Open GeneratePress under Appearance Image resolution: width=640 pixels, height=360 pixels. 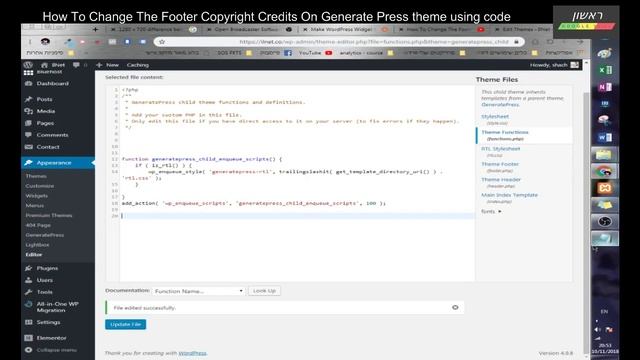click(44, 235)
